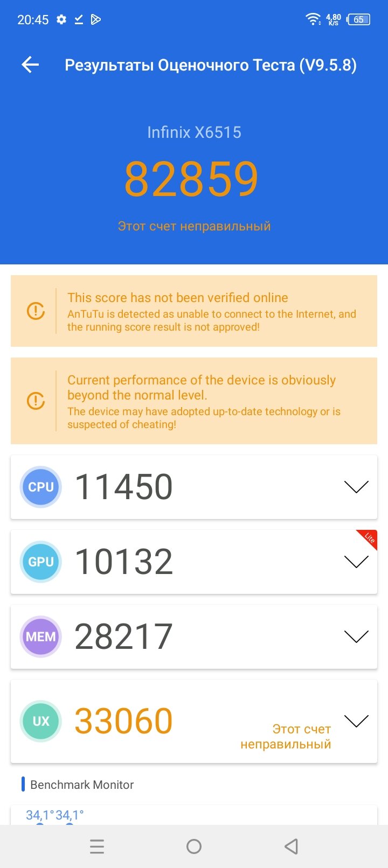The height and width of the screenshot is (868, 388).
Task: Tap the total score 82859
Action: pos(191,179)
